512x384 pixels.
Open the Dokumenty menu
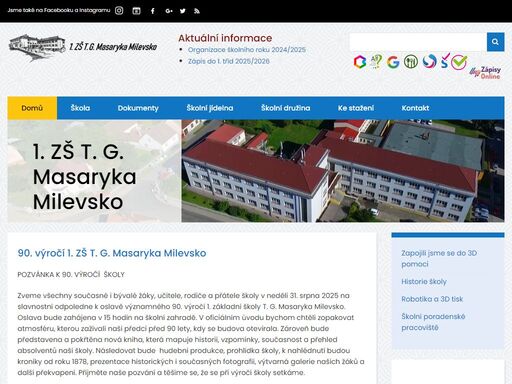pyautogui.click(x=138, y=108)
